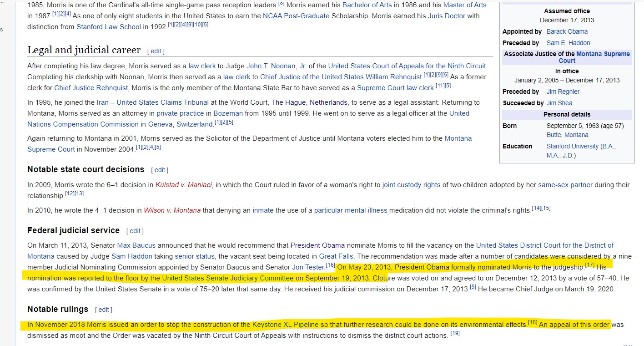The height and width of the screenshot is (346, 644).
Task: Edit Notable state court decisions section
Action: click(x=160, y=170)
